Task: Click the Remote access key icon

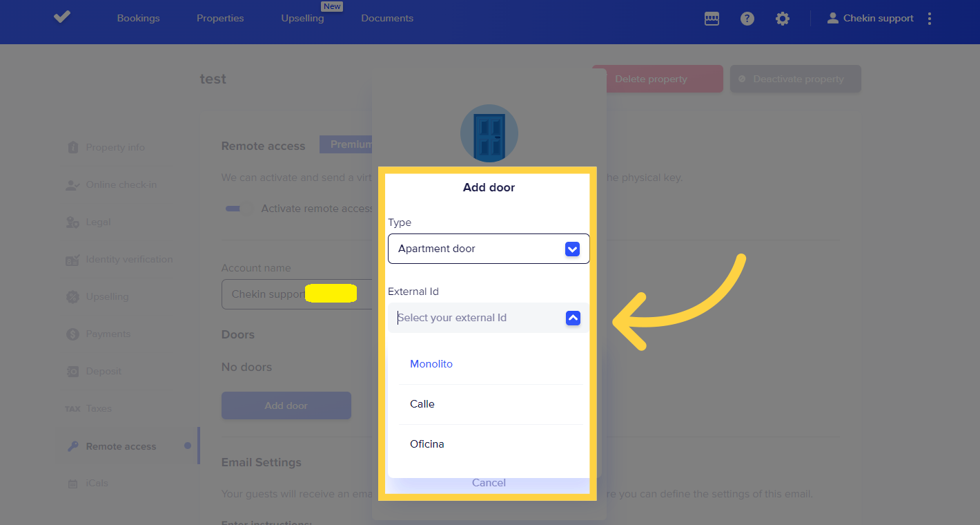Action: click(x=72, y=446)
